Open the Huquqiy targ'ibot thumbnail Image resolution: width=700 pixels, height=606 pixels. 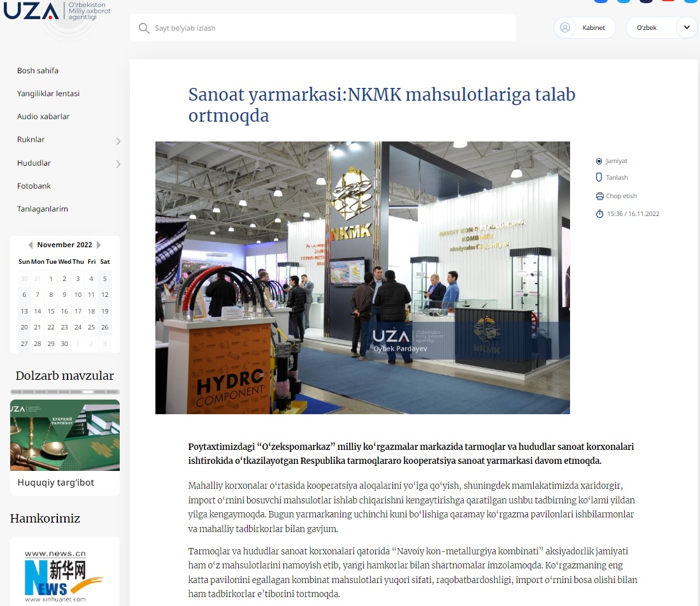[65, 435]
